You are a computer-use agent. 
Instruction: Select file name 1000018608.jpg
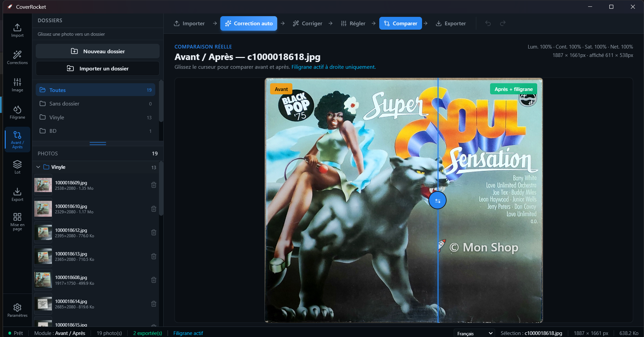point(71,277)
